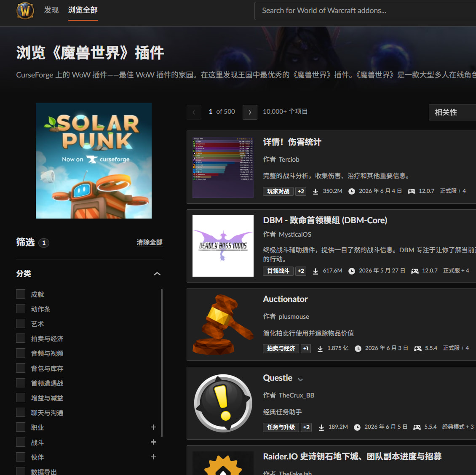Open the 发现 tab
The height and width of the screenshot is (475, 476).
[51, 10]
